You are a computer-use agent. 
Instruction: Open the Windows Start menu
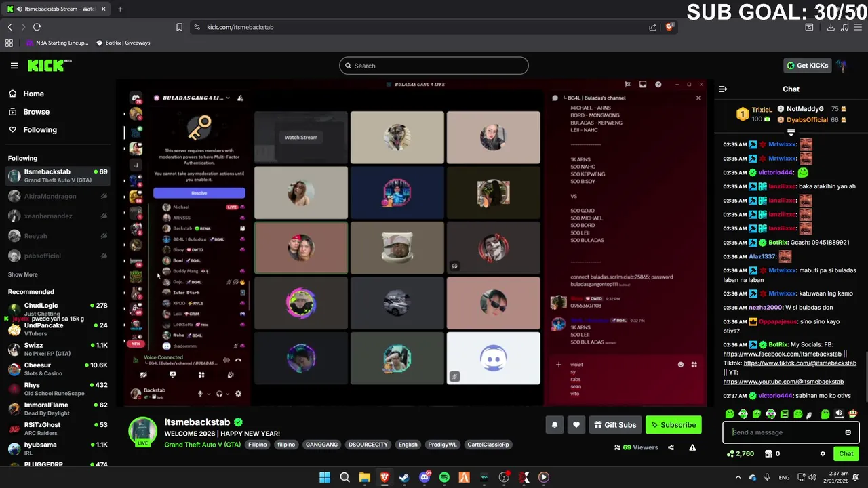(x=325, y=477)
